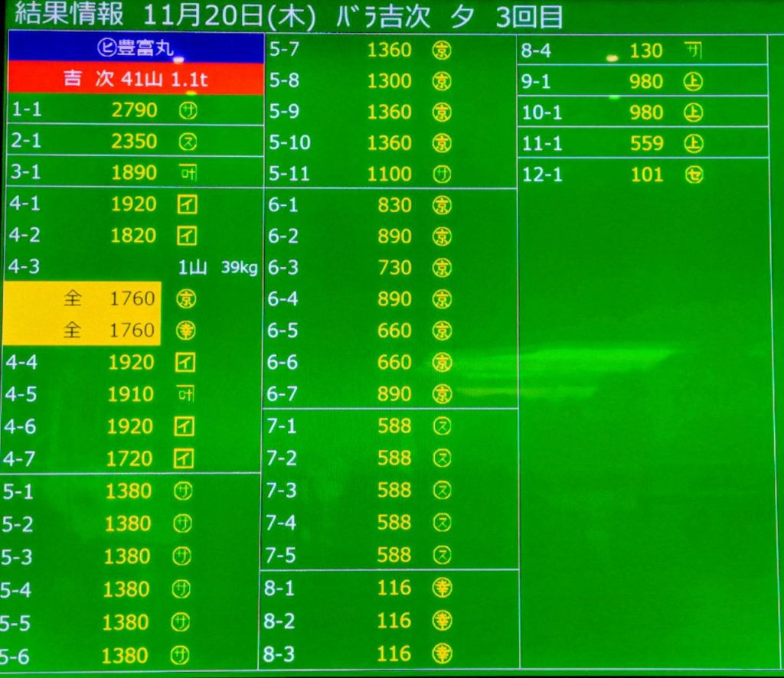Select the buyer mark in row 8-4
The height and width of the screenshot is (678, 784).
(x=694, y=51)
